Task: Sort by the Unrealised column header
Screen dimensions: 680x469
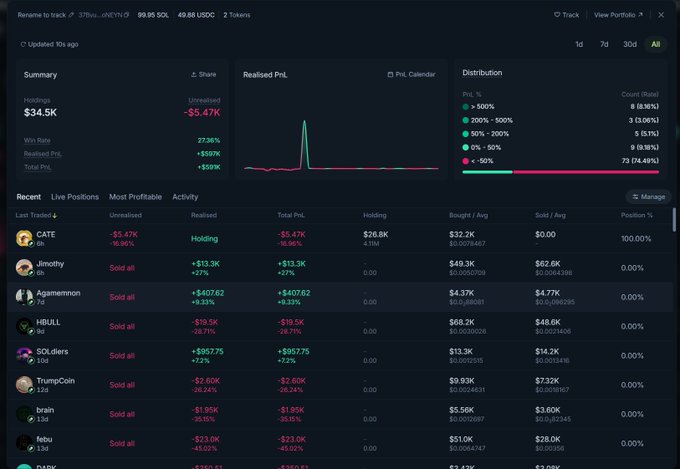Action: [125, 215]
